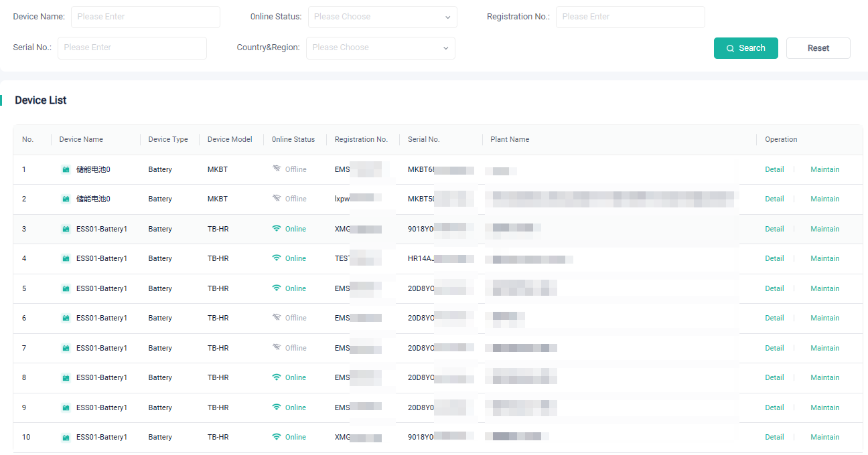Click the Device Model column header
Viewport: 868px width, 455px height.
230,139
